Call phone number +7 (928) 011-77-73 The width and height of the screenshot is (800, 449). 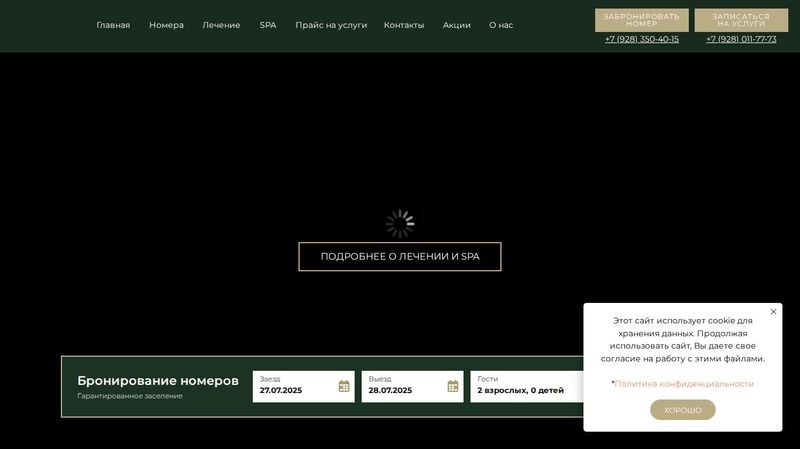(x=741, y=39)
